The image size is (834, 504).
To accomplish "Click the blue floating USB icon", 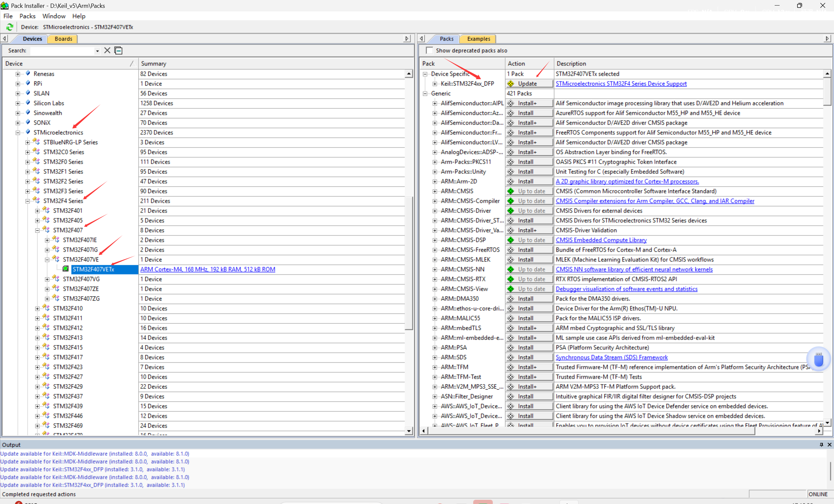I will click(818, 359).
